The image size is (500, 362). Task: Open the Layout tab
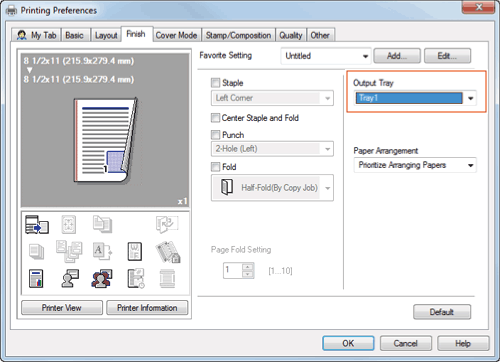[106, 35]
